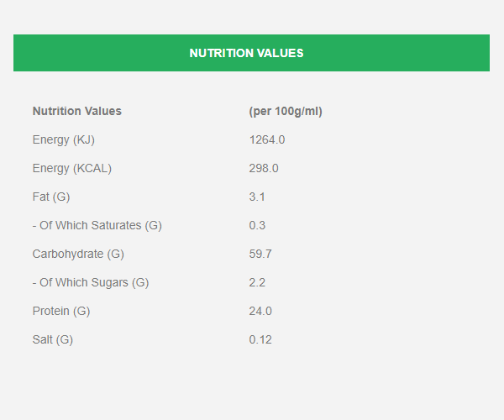The height and width of the screenshot is (420, 504).
Task: Click the 24.0 protein value
Action: [260, 312]
